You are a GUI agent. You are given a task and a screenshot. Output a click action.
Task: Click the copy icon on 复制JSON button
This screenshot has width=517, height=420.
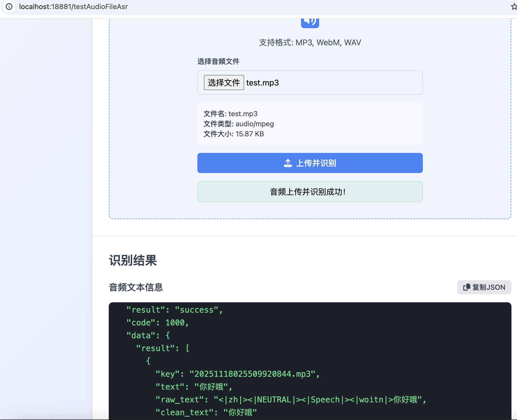coord(467,287)
